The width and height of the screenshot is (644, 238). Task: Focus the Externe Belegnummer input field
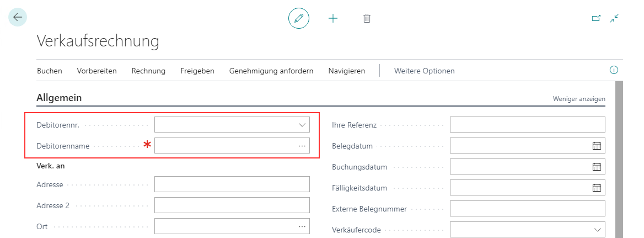point(528,208)
